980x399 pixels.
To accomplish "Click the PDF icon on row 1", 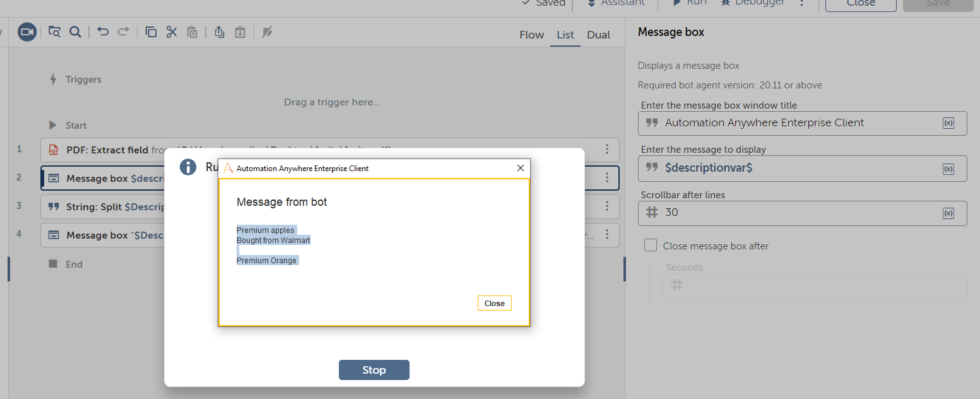I will pos(54,150).
